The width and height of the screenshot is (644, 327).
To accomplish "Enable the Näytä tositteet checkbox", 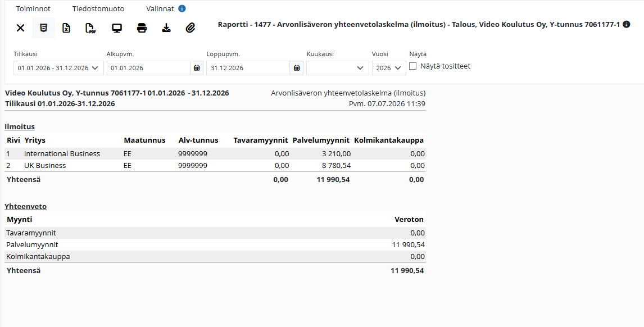I will pyautogui.click(x=413, y=66).
